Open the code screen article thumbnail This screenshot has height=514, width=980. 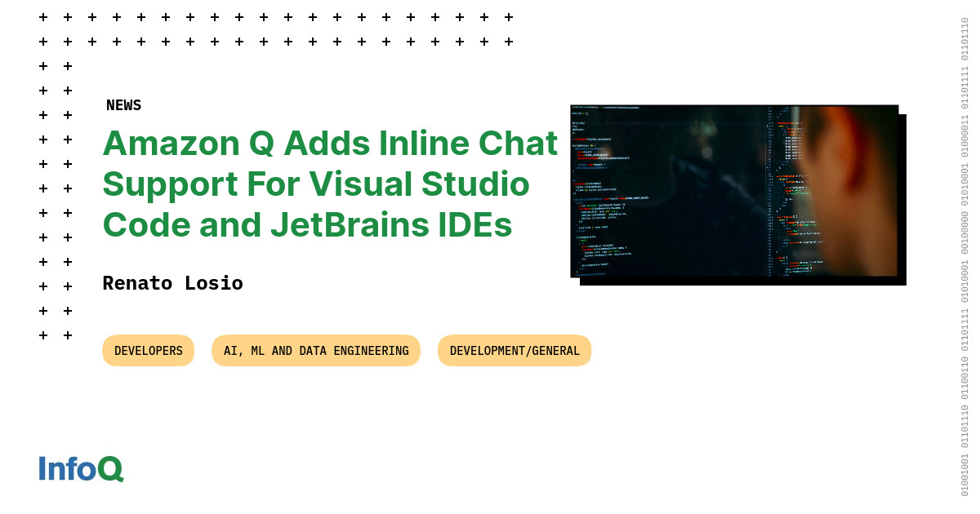pos(734,191)
